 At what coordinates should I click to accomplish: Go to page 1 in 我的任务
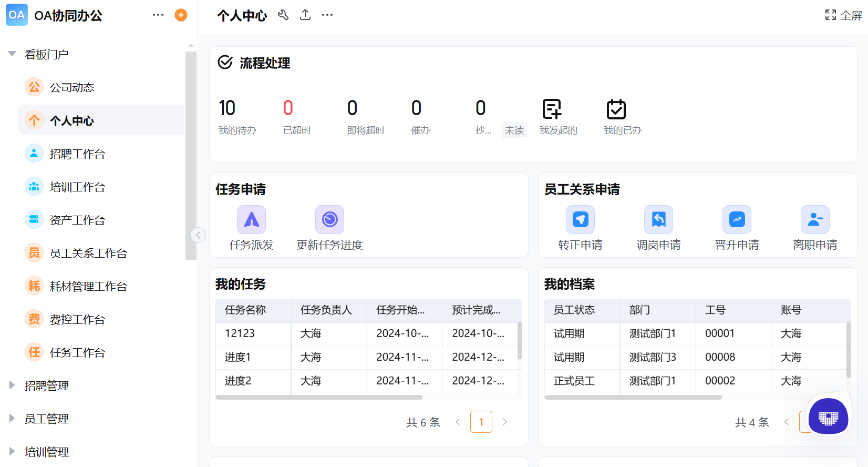[481, 422]
